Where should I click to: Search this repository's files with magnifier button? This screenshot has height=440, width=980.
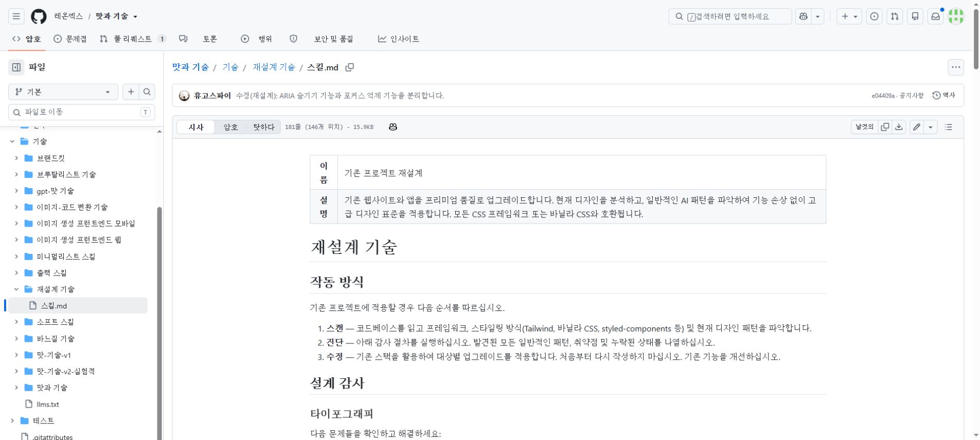tap(147, 91)
